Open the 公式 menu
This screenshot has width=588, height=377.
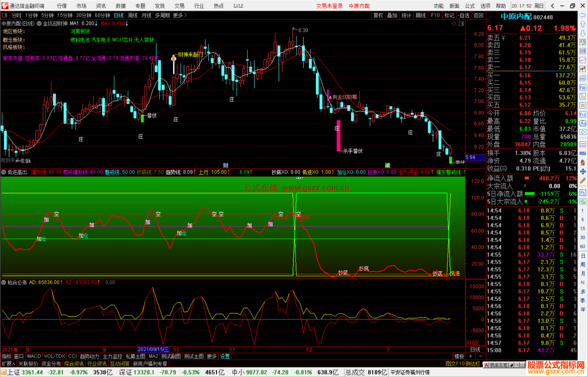pyautogui.click(x=470, y=6)
